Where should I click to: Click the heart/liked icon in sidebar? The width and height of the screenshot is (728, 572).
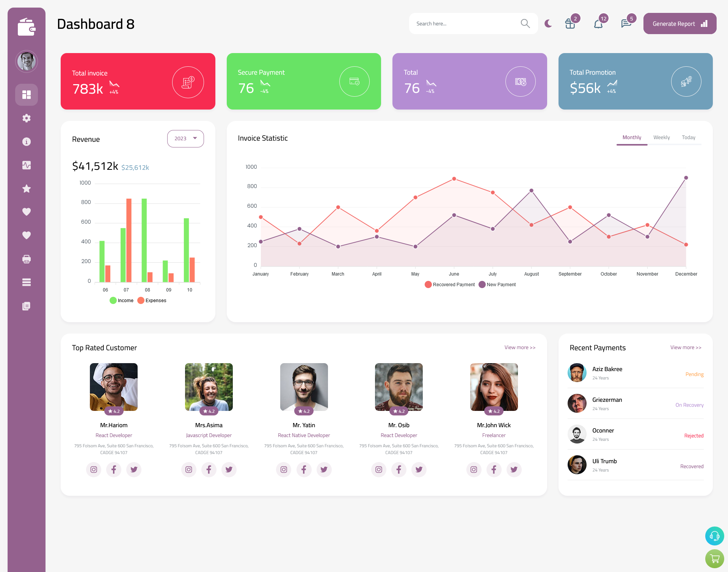click(26, 212)
